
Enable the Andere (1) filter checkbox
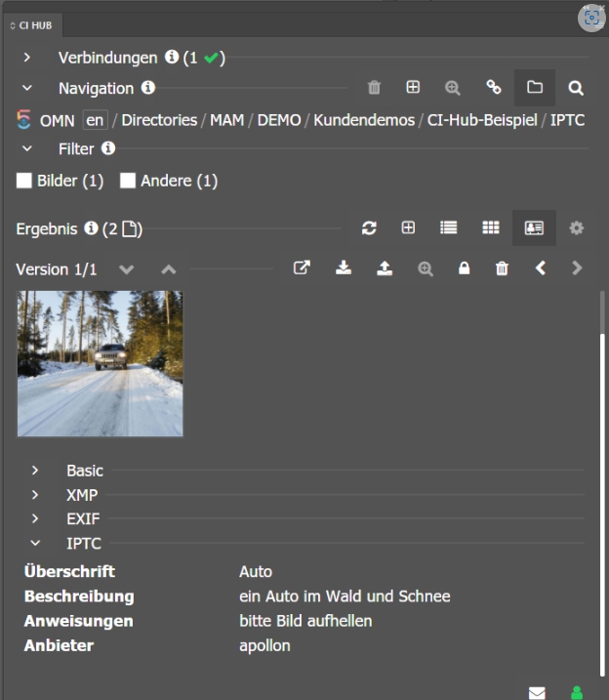point(128,181)
